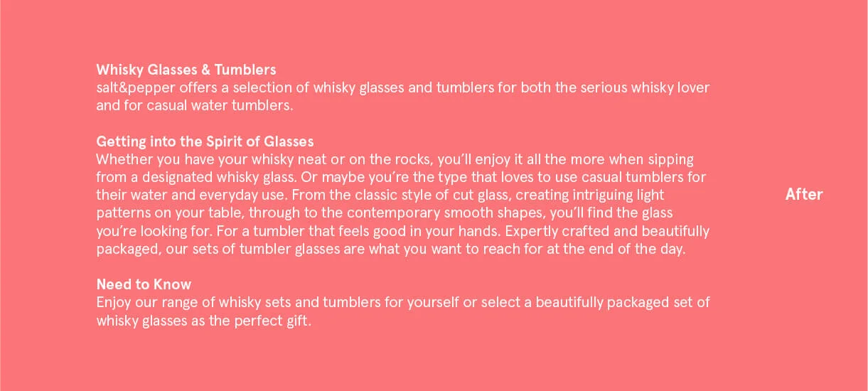Click the line starting "from a designated whisky glass"
The height and width of the screenshot is (391, 868).
tap(401, 176)
